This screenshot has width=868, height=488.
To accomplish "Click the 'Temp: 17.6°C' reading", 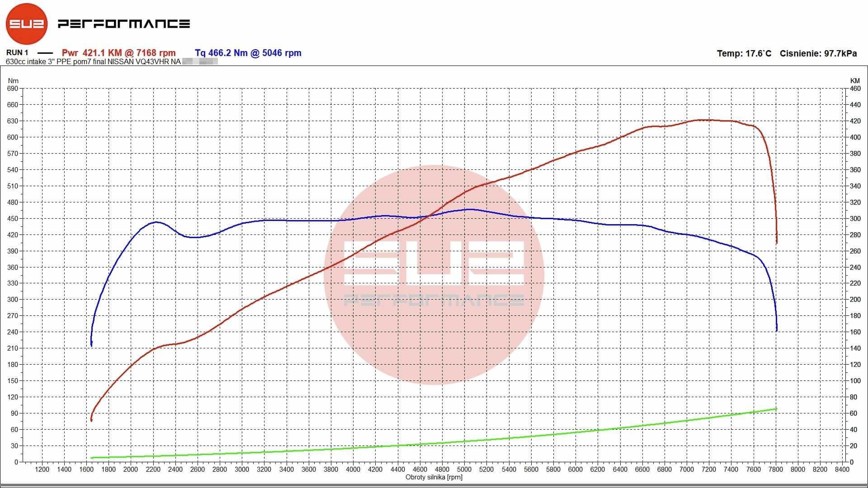I will 744,53.
